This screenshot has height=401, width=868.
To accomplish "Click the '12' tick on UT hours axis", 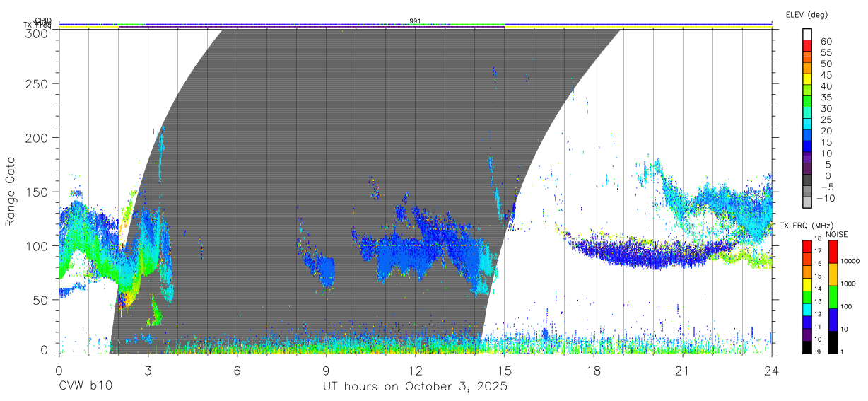I will [x=416, y=370].
